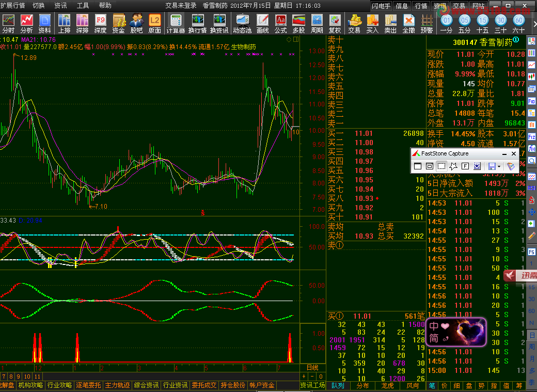Screen dimensions: 537x392
Task: Switch to the 机构攻略 bottom tab
Action: point(31,385)
